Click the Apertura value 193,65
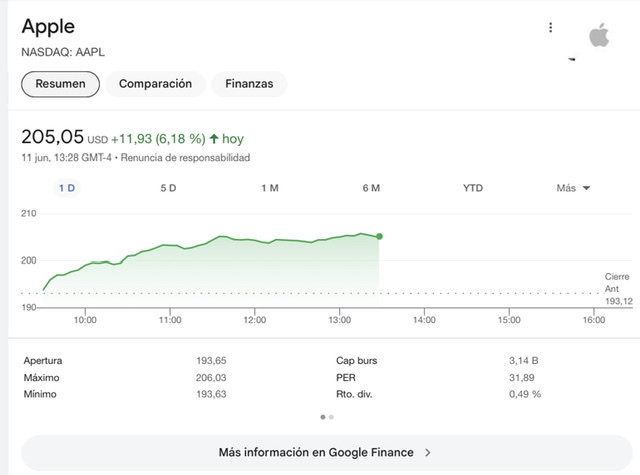The image size is (640, 475). click(211, 361)
